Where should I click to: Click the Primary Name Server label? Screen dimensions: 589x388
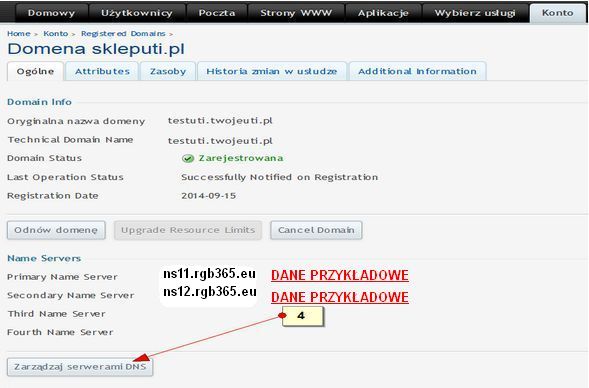pyautogui.click(x=62, y=277)
